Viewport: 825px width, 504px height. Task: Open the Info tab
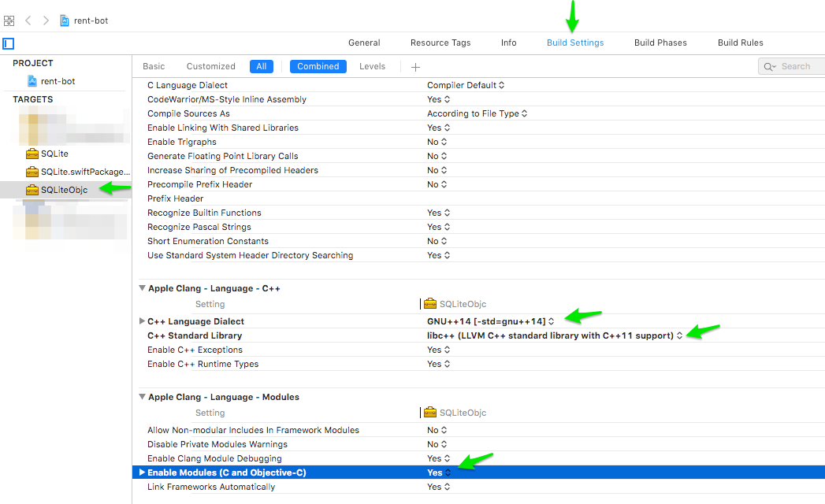point(509,43)
